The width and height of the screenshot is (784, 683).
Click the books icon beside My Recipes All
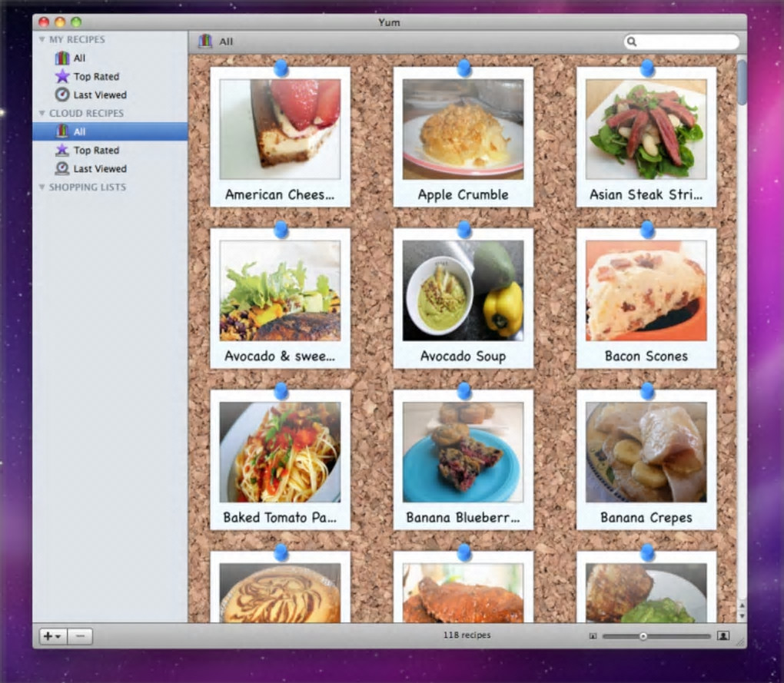tap(62, 58)
